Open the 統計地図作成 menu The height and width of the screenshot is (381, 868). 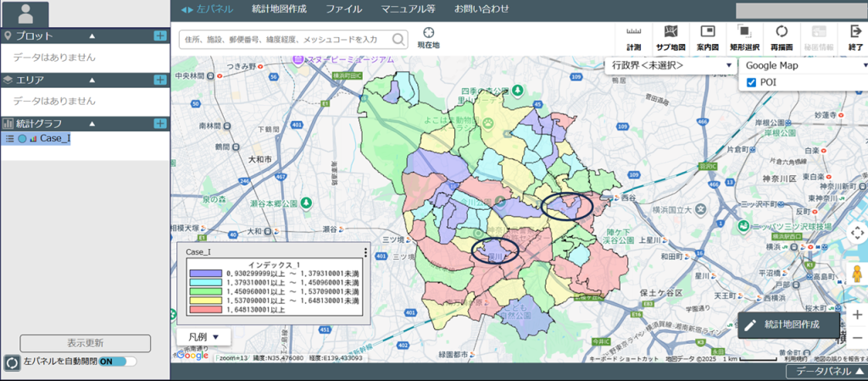pyautogui.click(x=280, y=9)
